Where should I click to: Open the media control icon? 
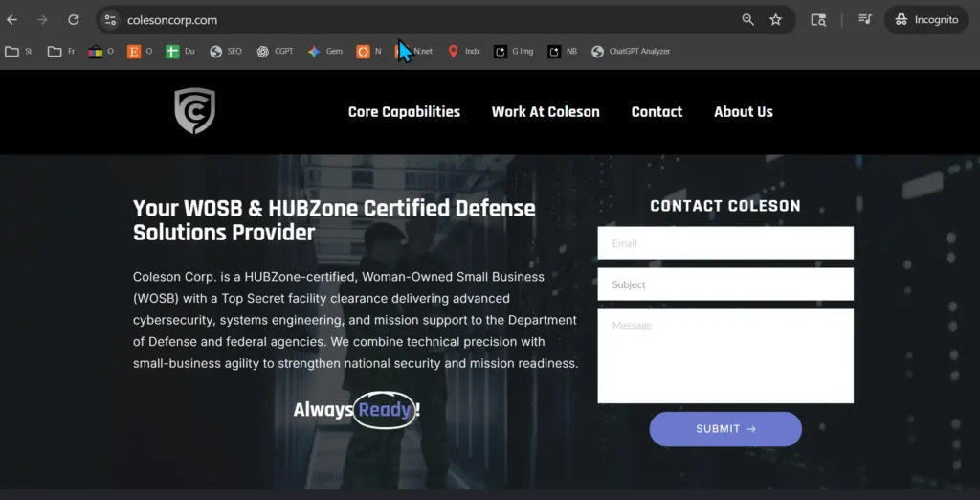point(865,19)
